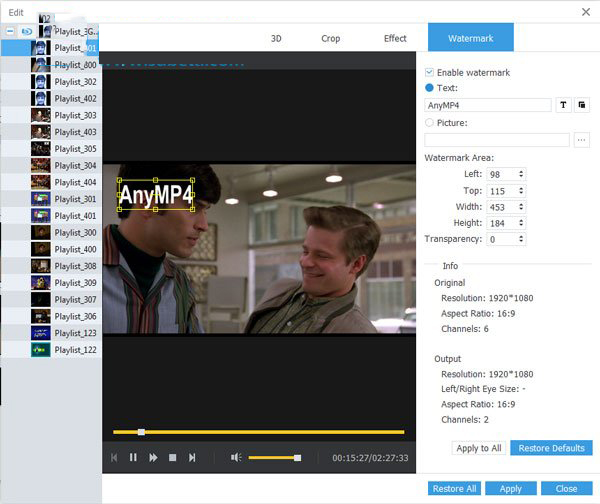Open the text font settings icon
Image resolution: width=600 pixels, height=504 pixels.
563,105
